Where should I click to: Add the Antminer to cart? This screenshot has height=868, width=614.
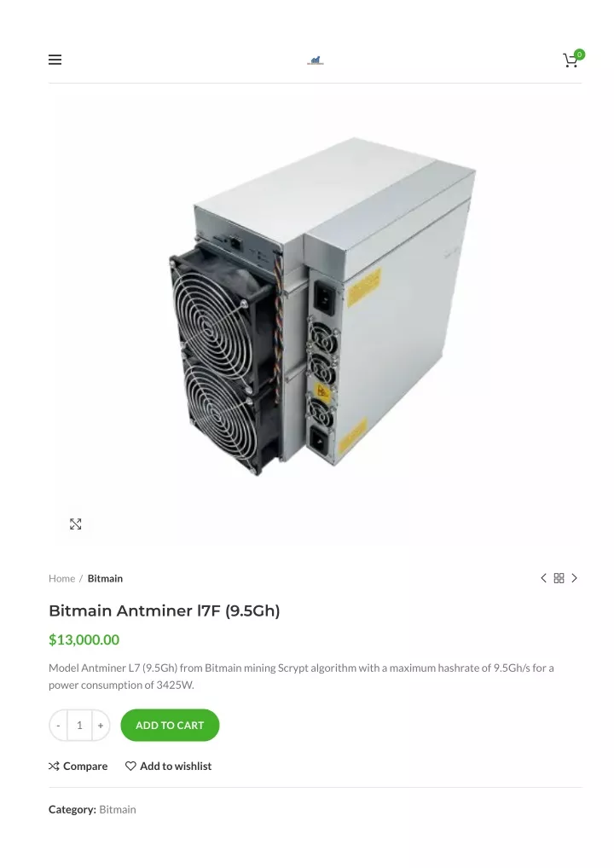pyautogui.click(x=170, y=725)
